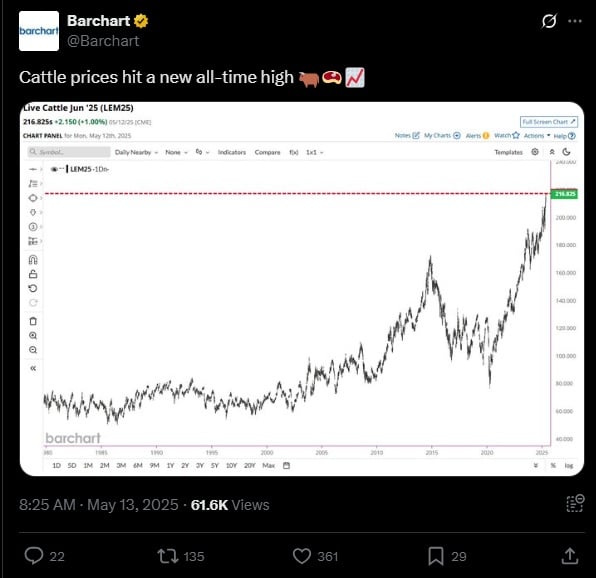This screenshot has height=578, width=596.
Task: Click the share upload icon
Action: (569, 556)
